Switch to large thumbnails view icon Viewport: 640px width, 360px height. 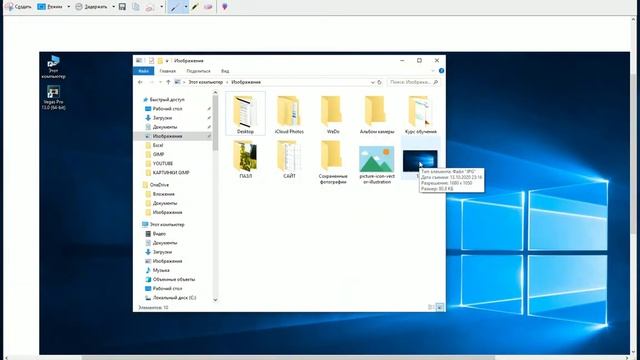(440, 307)
